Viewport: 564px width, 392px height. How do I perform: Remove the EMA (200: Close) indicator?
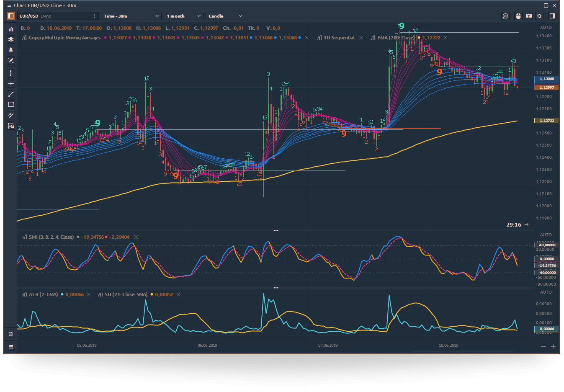[445, 38]
